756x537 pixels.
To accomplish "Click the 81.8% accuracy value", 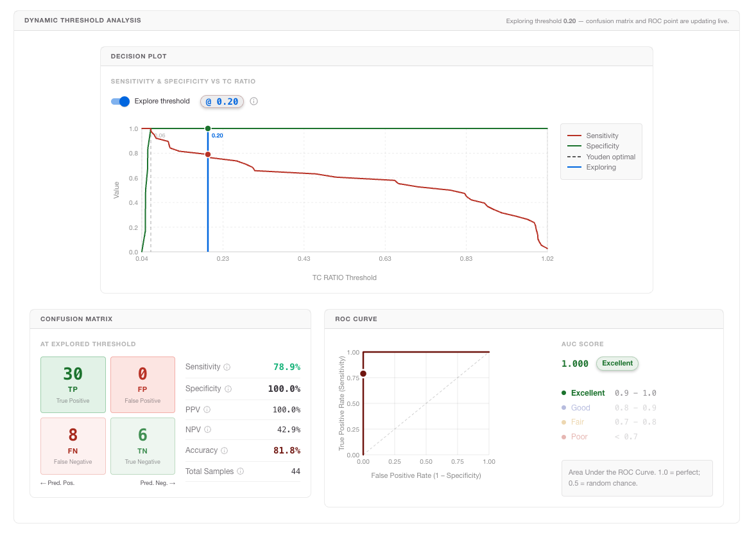I will point(287,451).
